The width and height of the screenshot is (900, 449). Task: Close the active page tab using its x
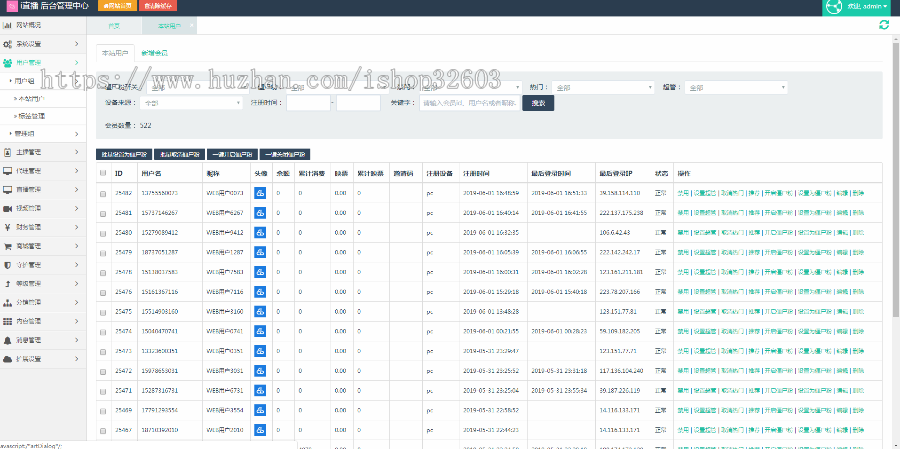click(192, 24)
